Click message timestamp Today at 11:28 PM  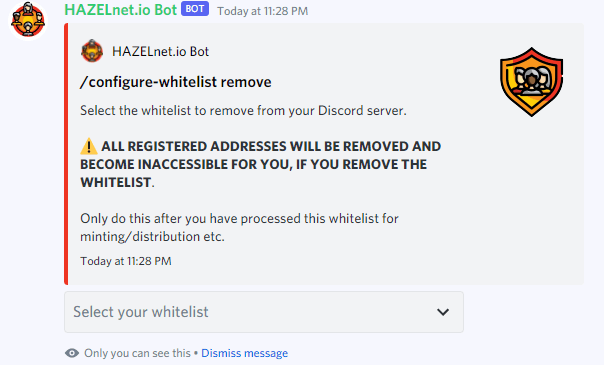click(x=263, y=11)
